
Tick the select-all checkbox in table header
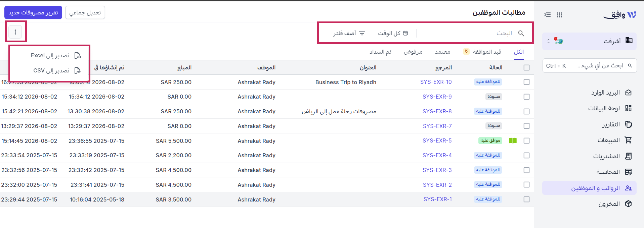pos(526,68)
